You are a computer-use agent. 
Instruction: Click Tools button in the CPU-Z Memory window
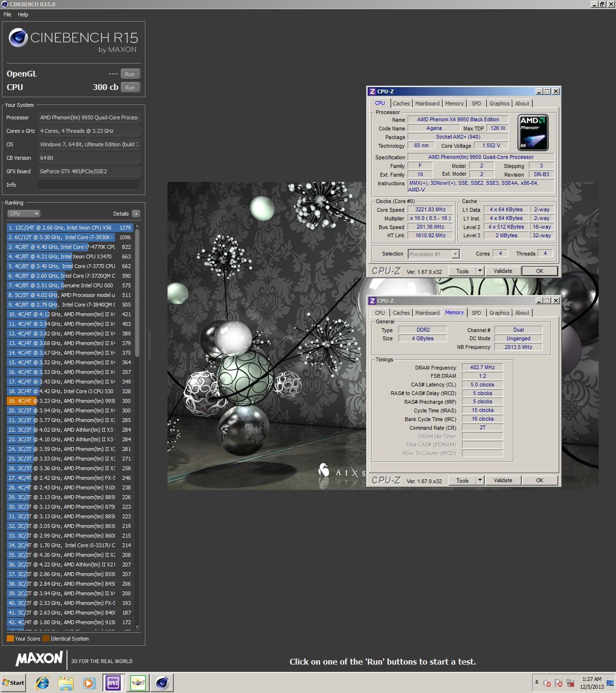(462, 480)
